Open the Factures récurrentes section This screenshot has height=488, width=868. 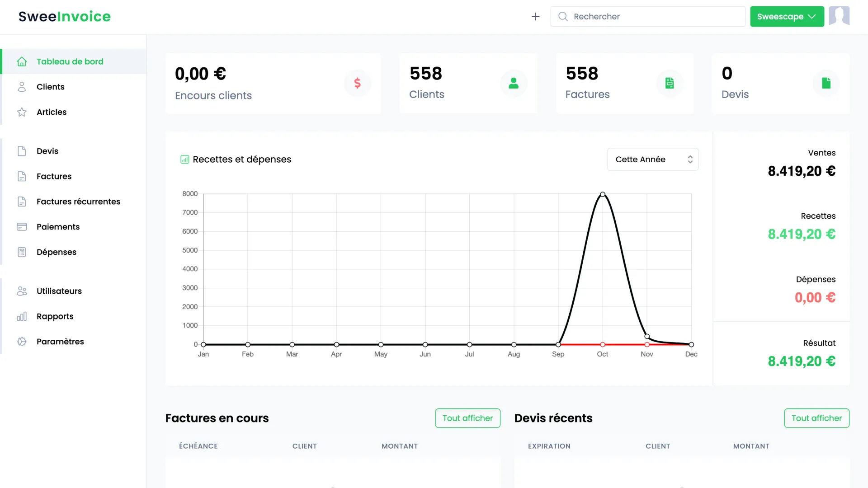pos(78,202)
